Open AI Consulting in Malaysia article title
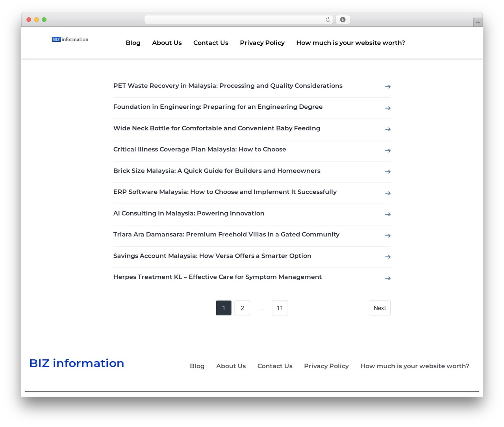Image resolution: width=504 pixels, height=427 pixels. 189,213
